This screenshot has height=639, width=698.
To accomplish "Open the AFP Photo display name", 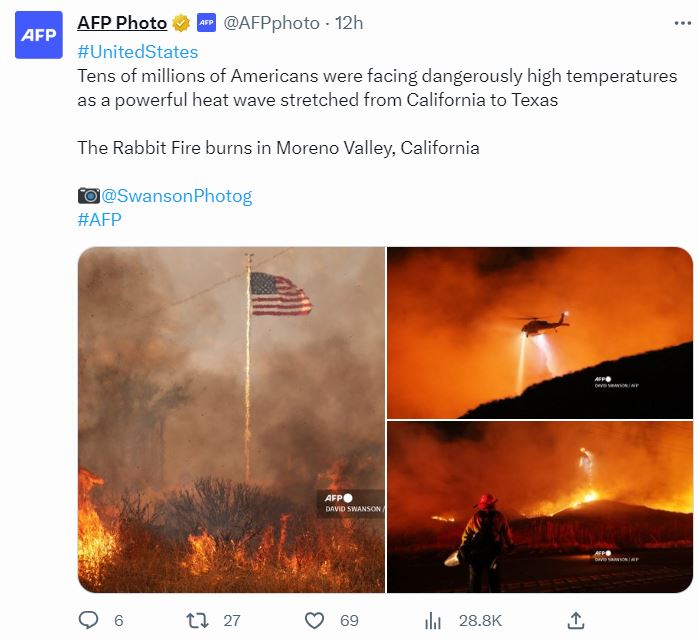I will pyautogui.click(x=122, y=23).
